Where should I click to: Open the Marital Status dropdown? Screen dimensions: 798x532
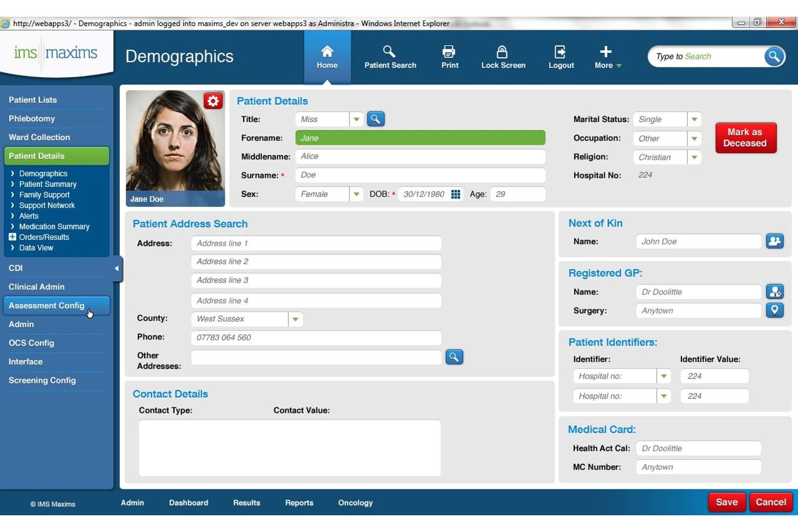[x=694, y=119]
